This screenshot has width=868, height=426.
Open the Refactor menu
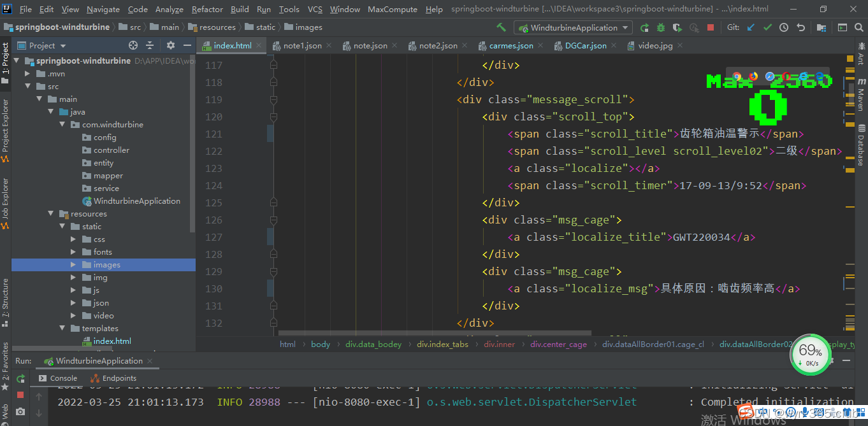pos(207,9)
